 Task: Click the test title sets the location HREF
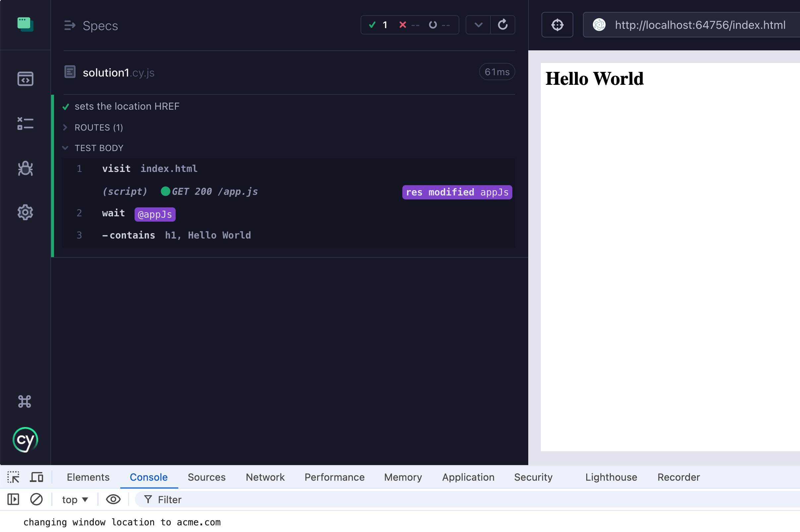127,107
